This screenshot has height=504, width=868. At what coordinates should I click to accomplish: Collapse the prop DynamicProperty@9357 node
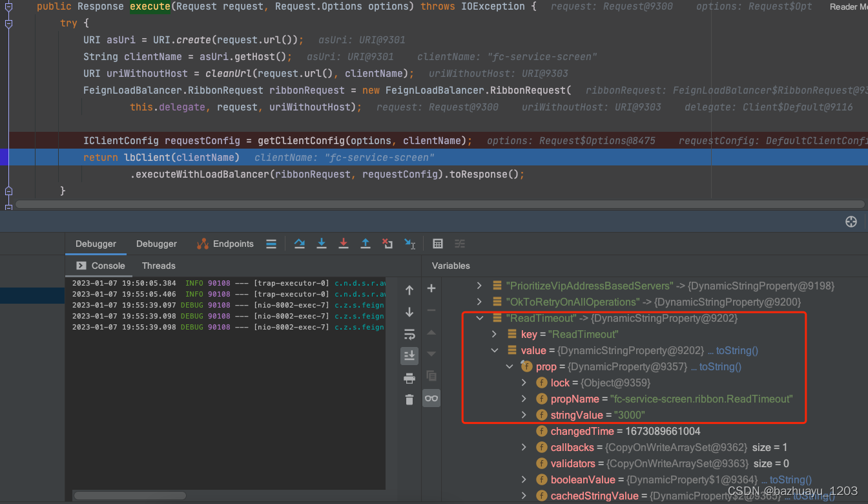point(510,366)
